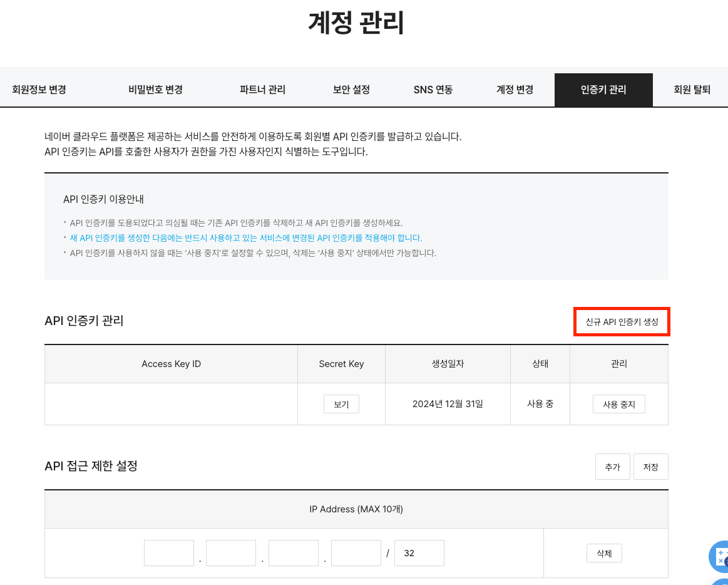Delete the IP address row with 삭제

coord(604,553)
